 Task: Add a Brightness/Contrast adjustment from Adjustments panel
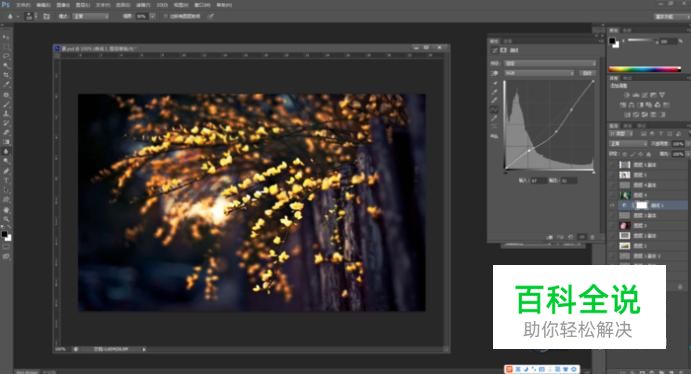[x=627, y=95]
